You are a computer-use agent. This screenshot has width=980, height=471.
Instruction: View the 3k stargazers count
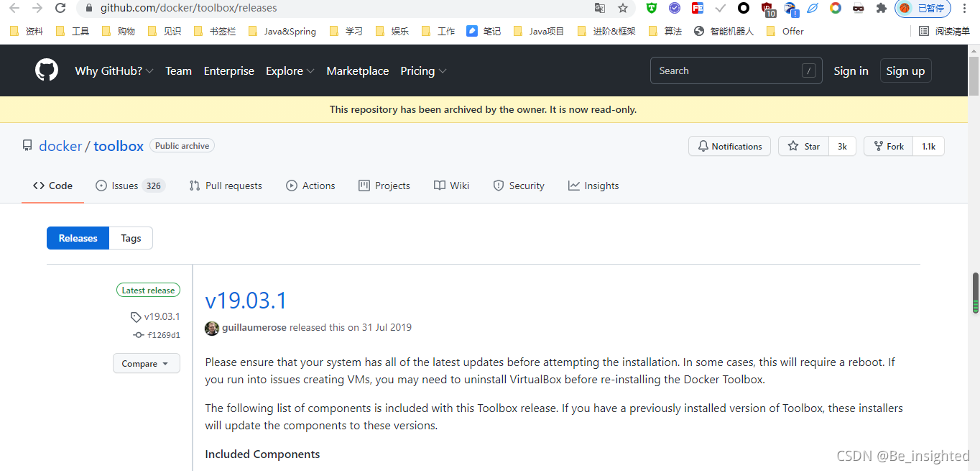pyautogui.click(x=842, y=146)
